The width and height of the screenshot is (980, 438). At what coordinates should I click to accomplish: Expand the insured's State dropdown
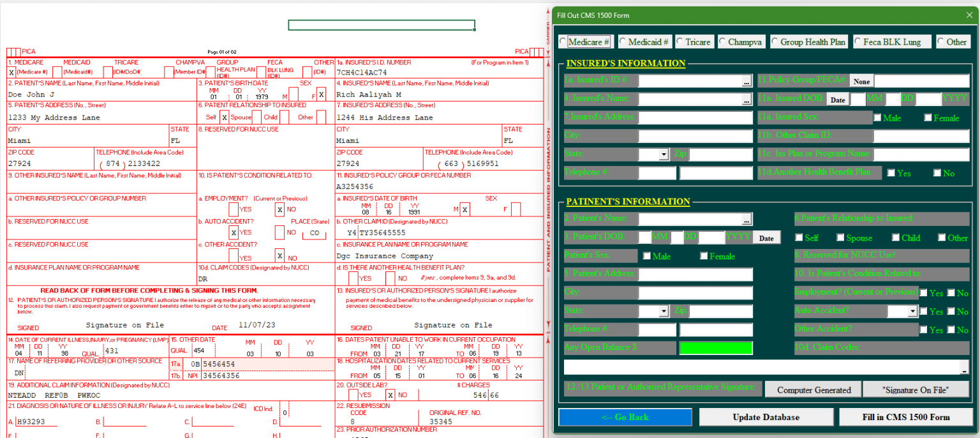664,155
